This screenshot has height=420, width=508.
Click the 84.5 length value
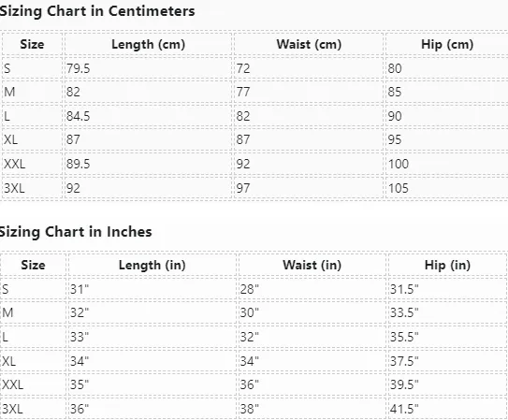tap(78, 116)
